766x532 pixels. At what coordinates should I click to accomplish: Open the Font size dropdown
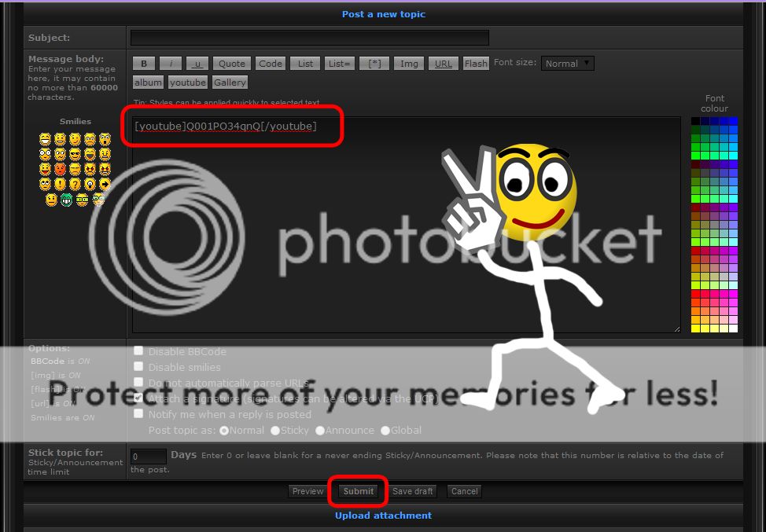tap(568, 64)
